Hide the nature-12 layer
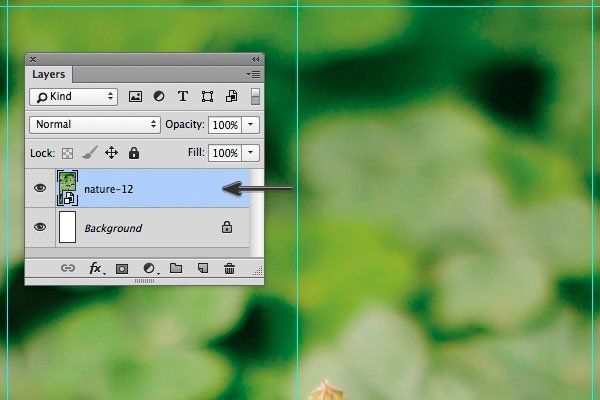600x400 pixels. pyautogui.click(x=40, y=188)
